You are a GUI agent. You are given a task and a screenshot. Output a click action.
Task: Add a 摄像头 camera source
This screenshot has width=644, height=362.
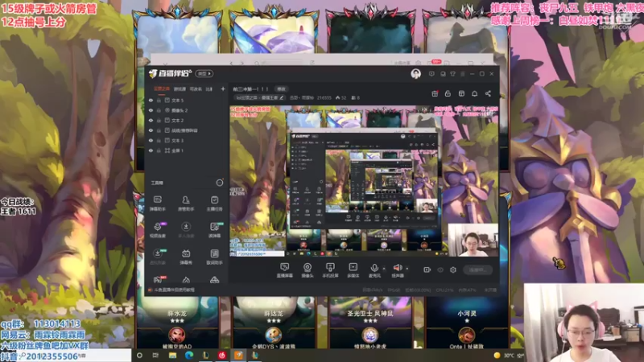308,270
